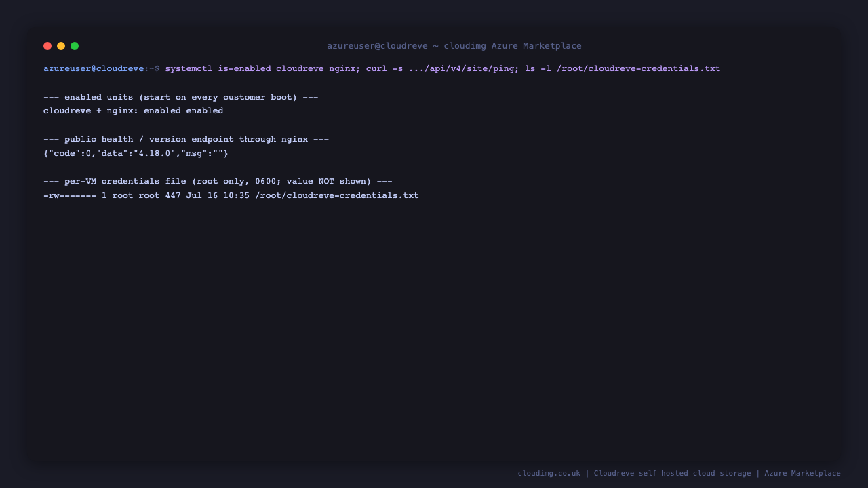Click the 'ls -l /root/cloudreve-credentials.txt' command segment
Image resolution: width=868 pixels, height=488 pixels.
[x=623, y=68]
